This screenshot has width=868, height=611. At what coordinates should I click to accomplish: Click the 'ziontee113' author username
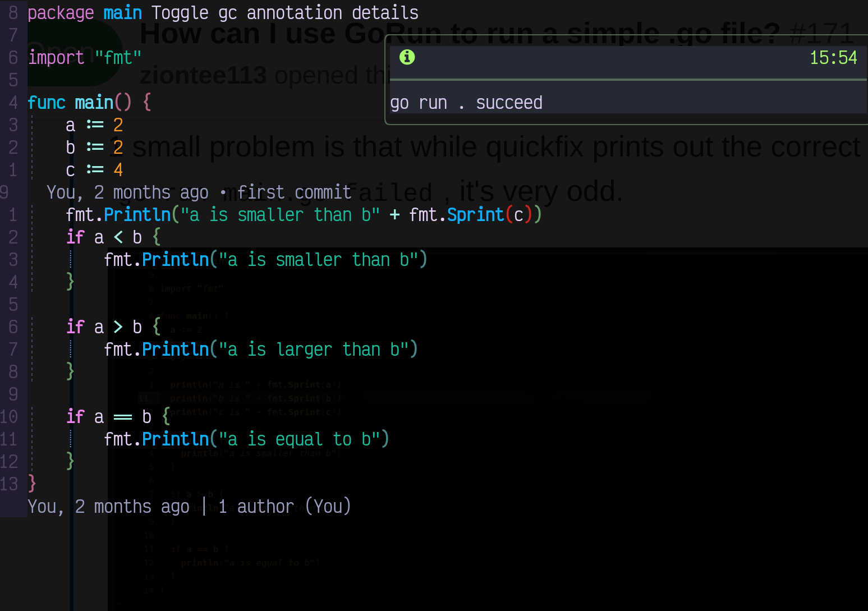tap(204, 75)
